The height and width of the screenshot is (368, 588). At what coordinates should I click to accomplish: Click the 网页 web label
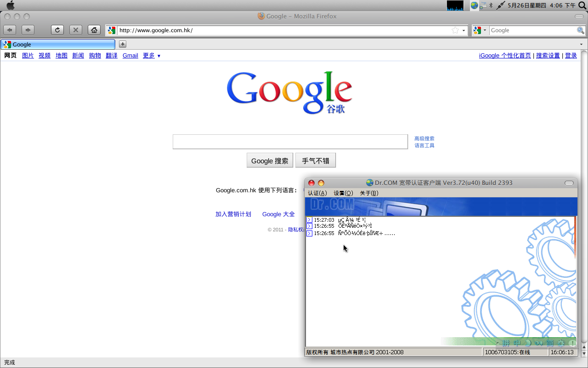pyautogui.click(x=10, y=56)
